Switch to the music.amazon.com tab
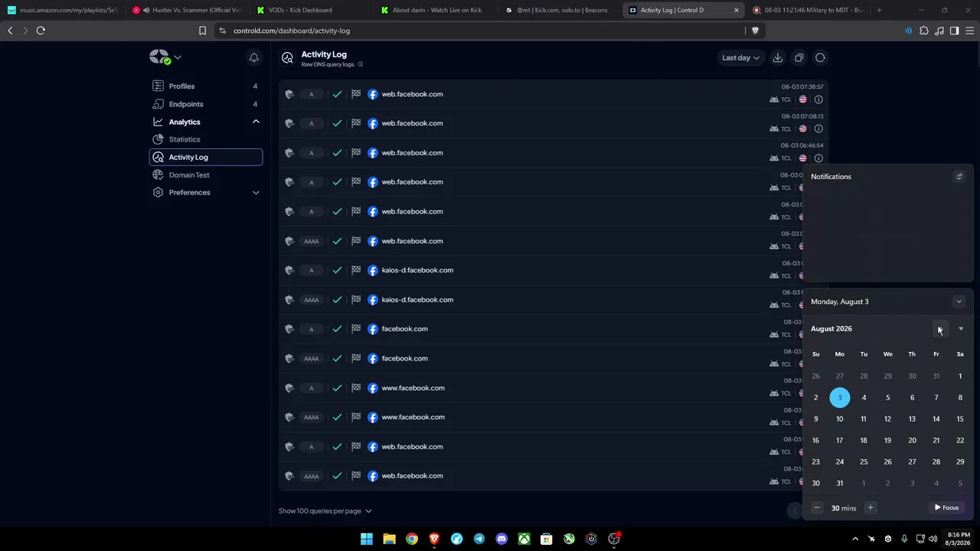This screenshot has width=980, height=551. tap(63, 10)
